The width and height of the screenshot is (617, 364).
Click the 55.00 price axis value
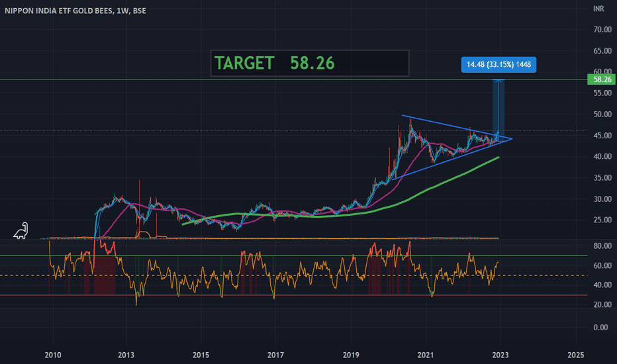pos(602,93)
